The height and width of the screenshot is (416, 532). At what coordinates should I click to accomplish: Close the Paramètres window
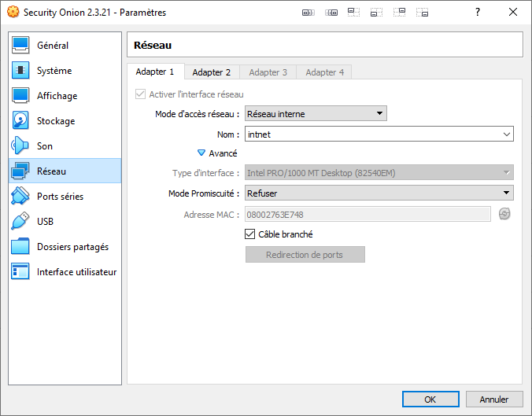pyautogui.click(x=513, y=13)
